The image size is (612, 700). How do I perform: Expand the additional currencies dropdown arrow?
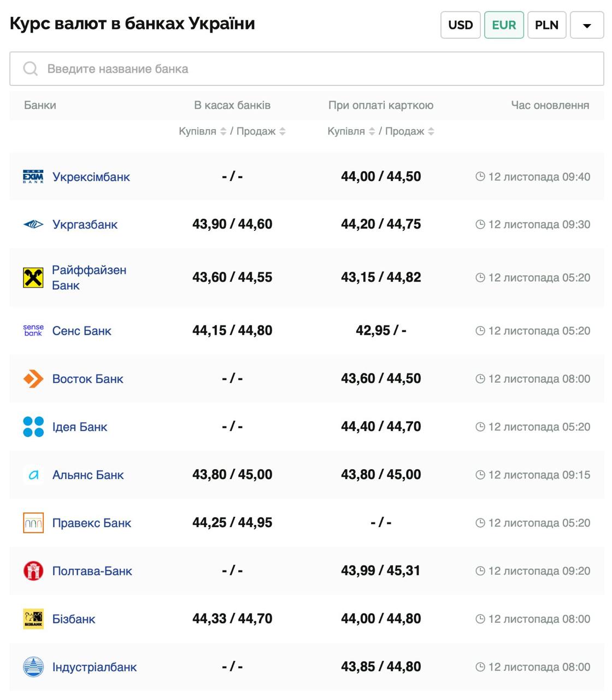click(586, 25)
